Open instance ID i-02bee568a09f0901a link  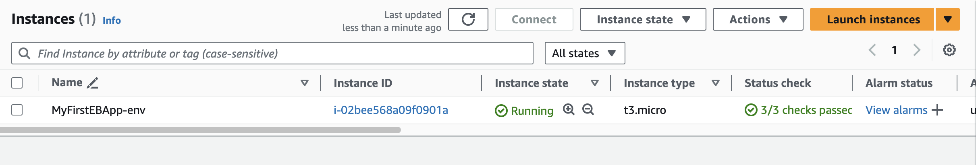coord(390,110)
